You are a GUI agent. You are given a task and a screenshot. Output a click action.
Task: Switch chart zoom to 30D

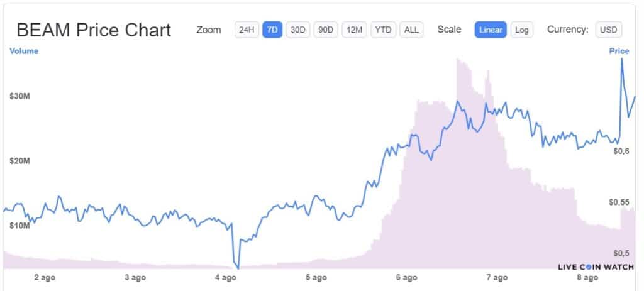point(297,30)
